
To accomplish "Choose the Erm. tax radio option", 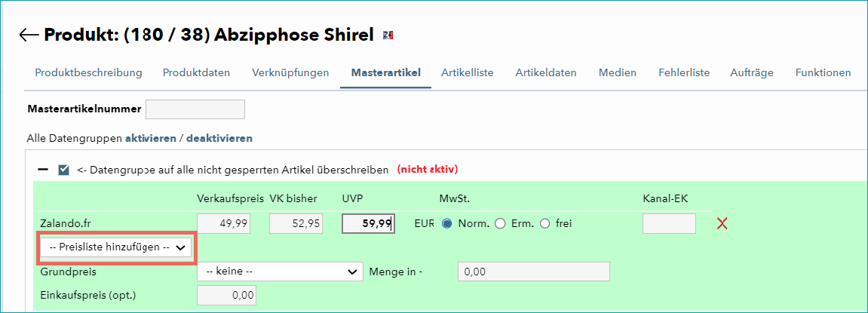I will 500,224.
